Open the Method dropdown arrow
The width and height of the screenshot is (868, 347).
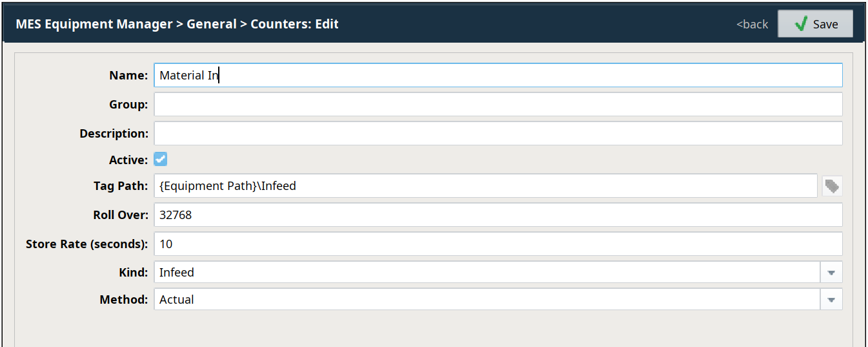[x=831, y=300]
